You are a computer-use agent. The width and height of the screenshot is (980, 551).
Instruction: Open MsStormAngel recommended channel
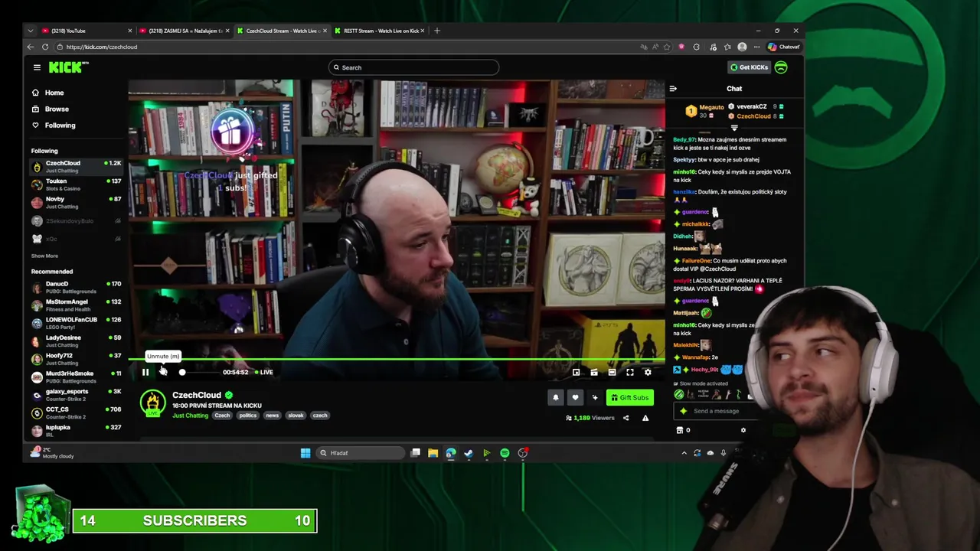(x=77, y=305)
